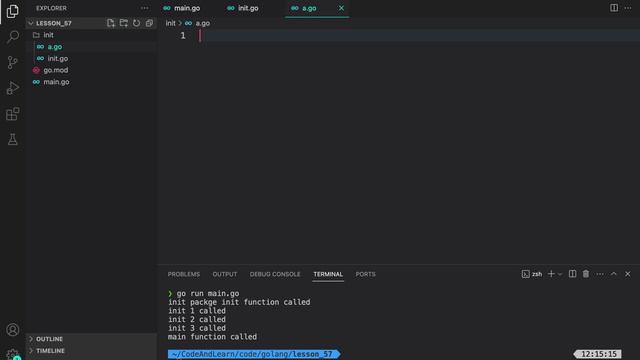
Task: Click the New File icon in Explorer
Action: [x=111, y=23]
